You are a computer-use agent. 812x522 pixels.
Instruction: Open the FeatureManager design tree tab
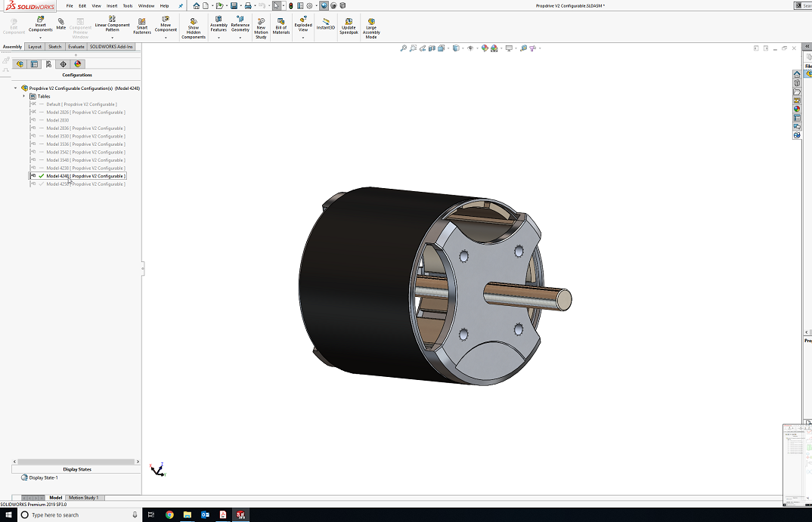tap(20, 64)
